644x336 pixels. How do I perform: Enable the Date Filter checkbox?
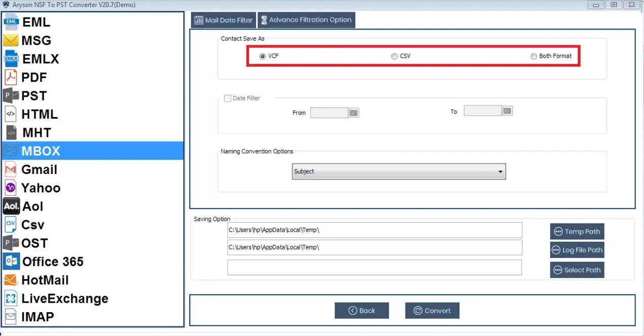point(228,98)
